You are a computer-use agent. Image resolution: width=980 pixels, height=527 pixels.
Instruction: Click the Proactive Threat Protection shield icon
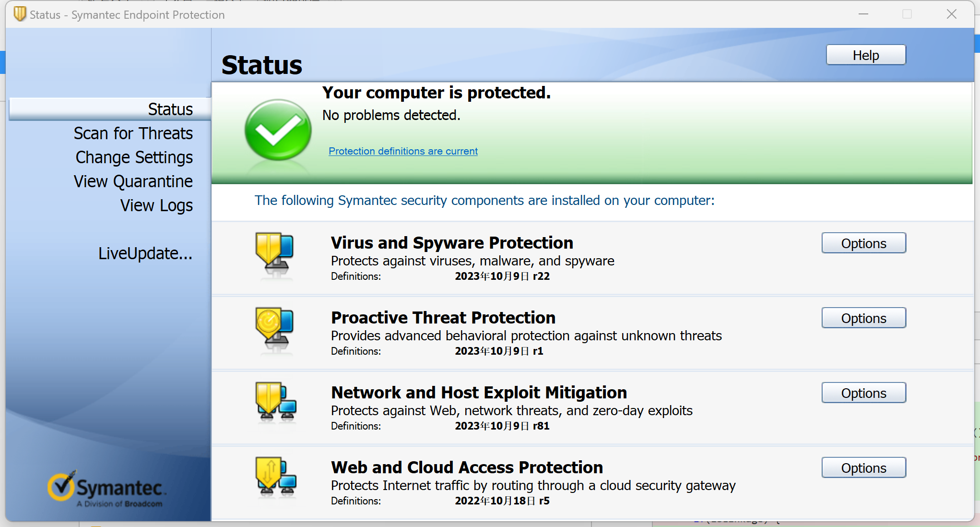click(275, 330)
